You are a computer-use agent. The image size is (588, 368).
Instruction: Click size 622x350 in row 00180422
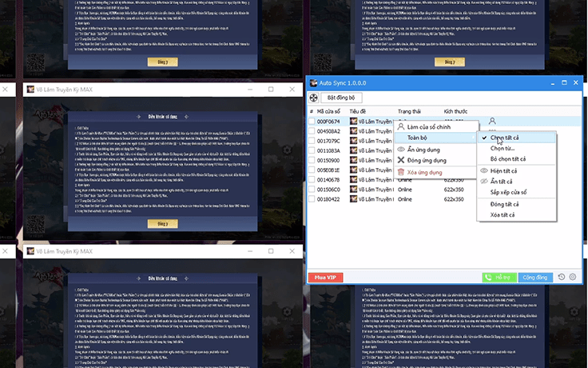(x=453, y=199)
